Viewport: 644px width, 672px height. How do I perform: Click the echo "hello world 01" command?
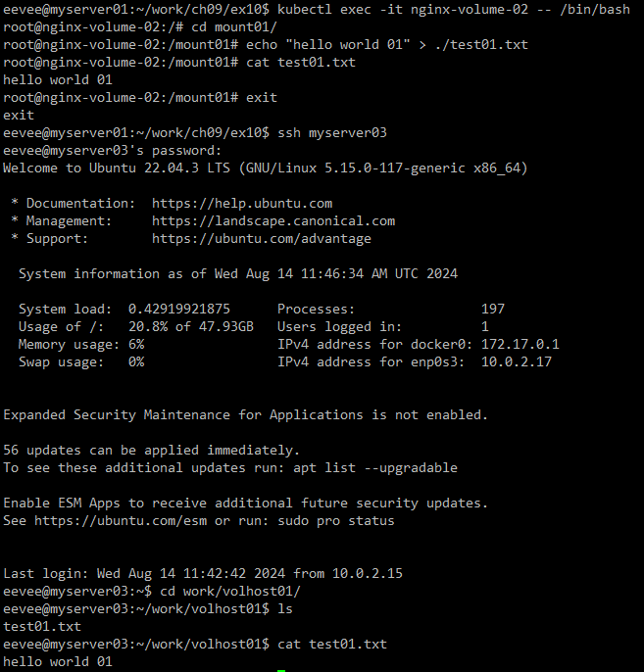point(387,45)
